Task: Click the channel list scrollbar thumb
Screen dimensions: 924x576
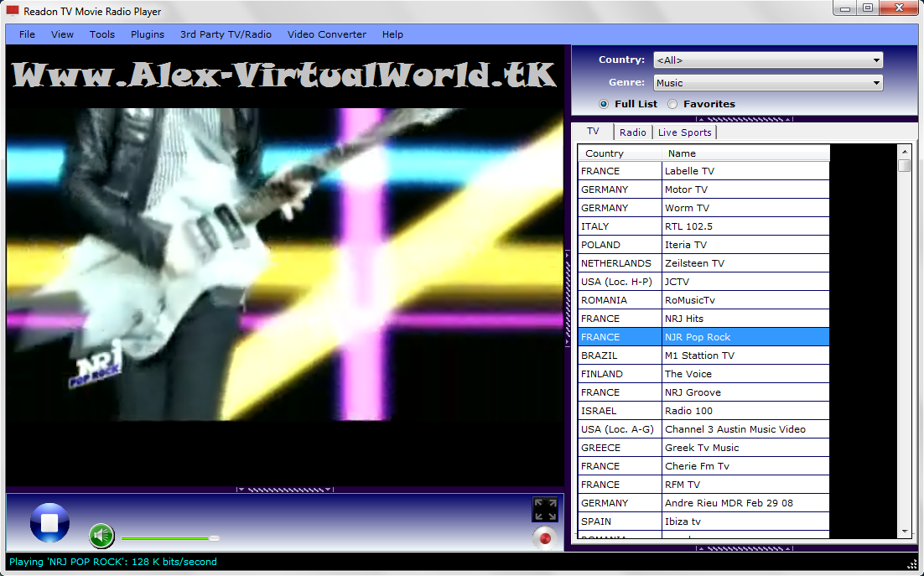Action: [x=905, y=165]
